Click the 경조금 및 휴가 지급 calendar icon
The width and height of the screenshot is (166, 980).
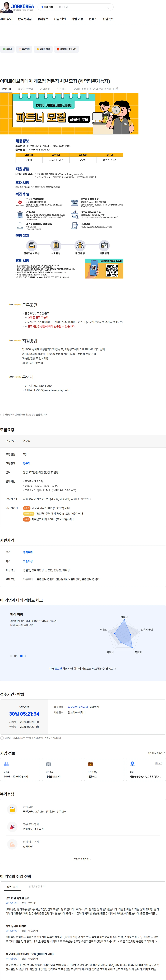coord(75,203)
